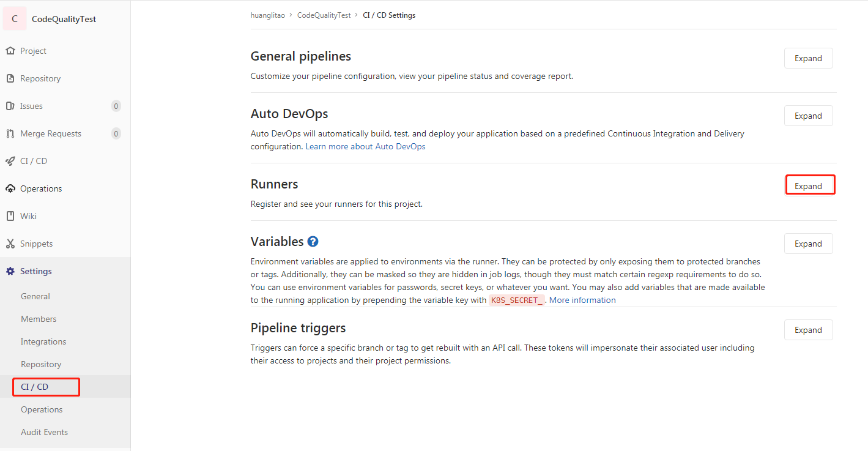
Task: Click the huanglitao breadcrumb link
Action: click(268, 15)
